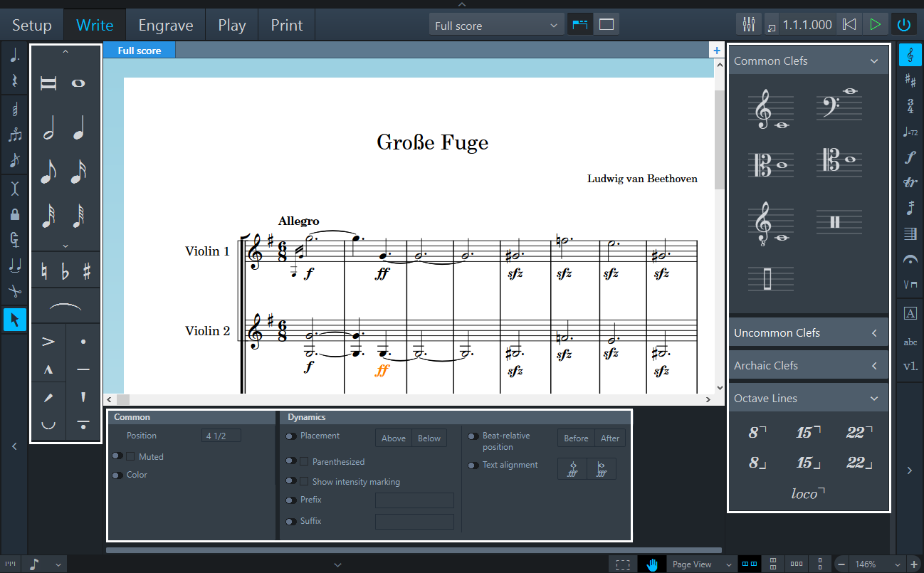
Task: Open the Lyrics panel labeled abc
Action: [x=910, y=342]
